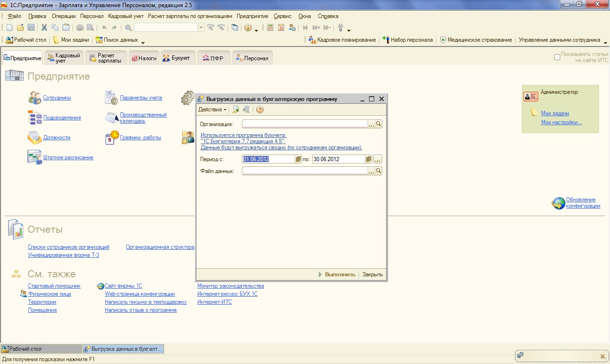Screen dimensions: 610x364
Task: Click the Обновление конфигурации globe icon
Action: pyautogui.click(x=558, y=203)
